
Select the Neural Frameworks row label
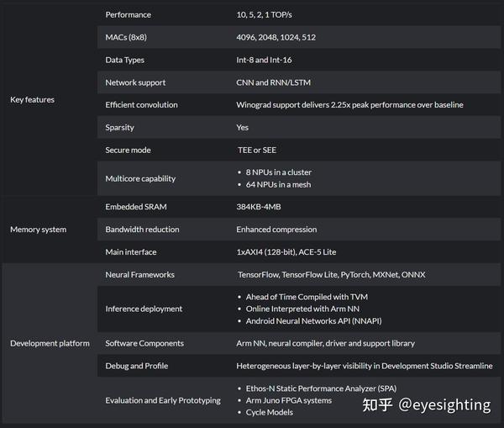pyautogui.click(x=140, y=275)
